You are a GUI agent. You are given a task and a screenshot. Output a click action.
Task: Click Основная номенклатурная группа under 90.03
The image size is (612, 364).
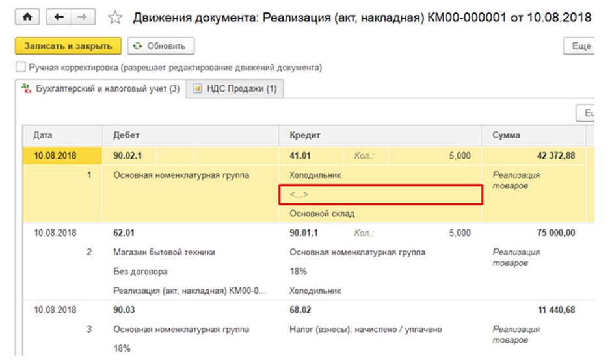coord(181,330)
